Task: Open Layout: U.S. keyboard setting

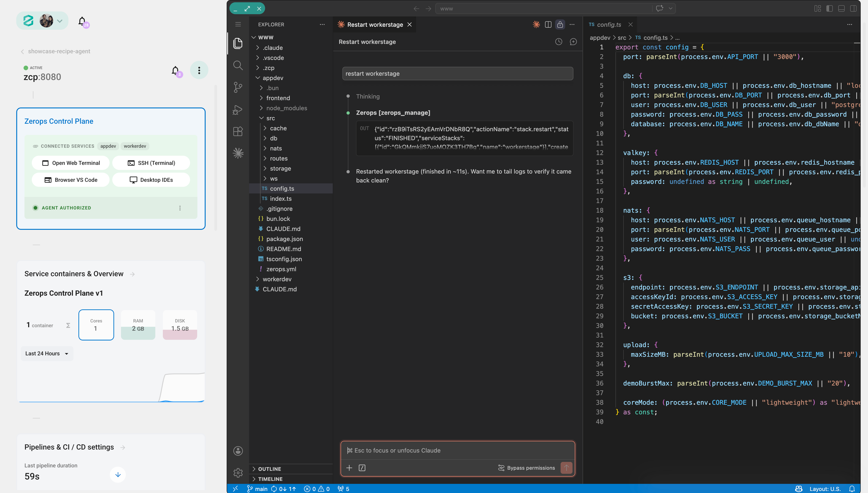Action: (825, 489)
